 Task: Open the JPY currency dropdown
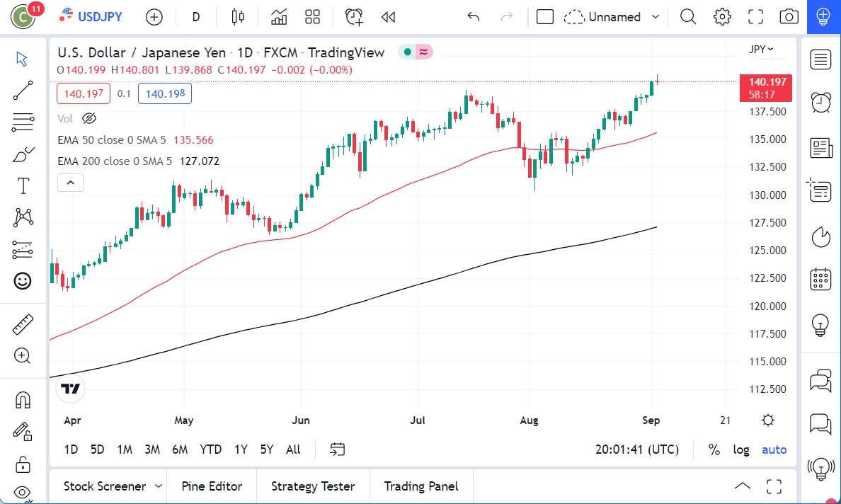(x=760, y=49)
